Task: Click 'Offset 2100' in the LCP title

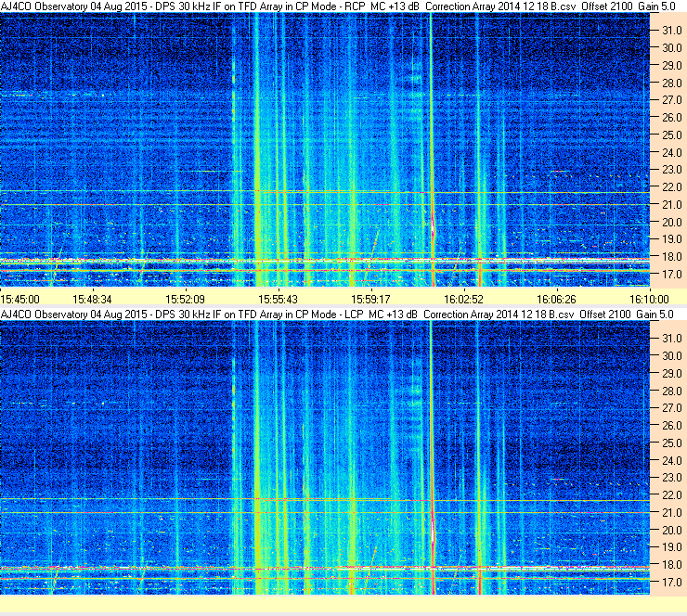Action: point(605,314)
